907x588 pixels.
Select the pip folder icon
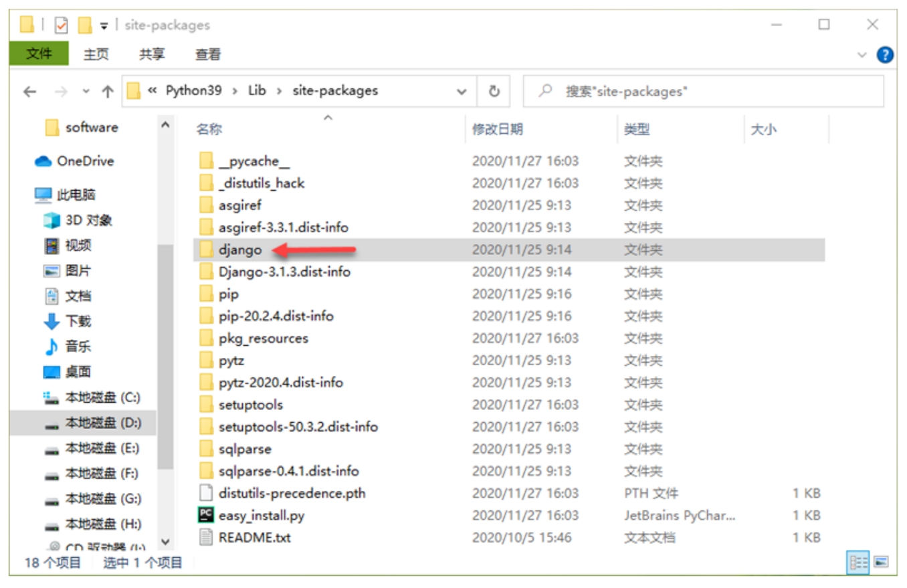[x=207, y=294]
